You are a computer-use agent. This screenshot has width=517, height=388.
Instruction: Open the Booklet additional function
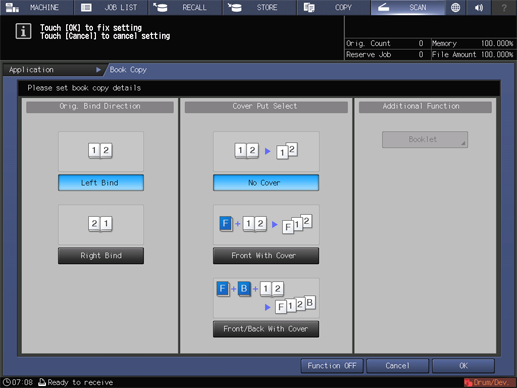tap(425, 139)
